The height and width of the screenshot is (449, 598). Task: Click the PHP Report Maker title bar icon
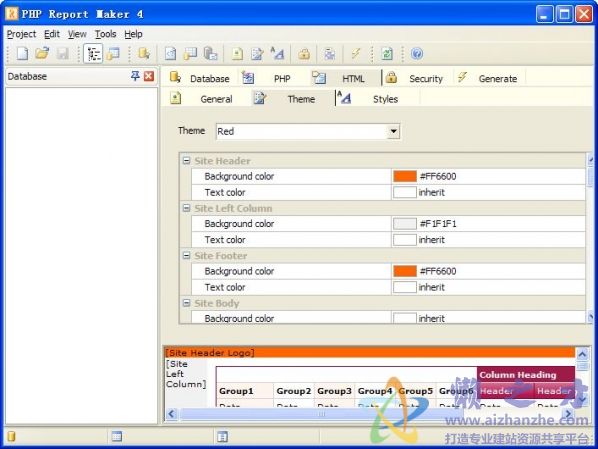[12, 14]
